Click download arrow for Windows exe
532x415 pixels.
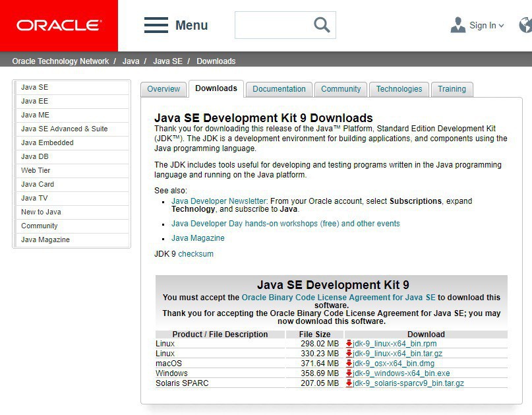349,373
